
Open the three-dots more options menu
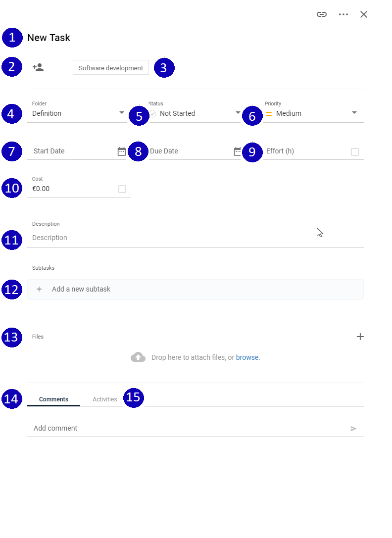point(343,14)
